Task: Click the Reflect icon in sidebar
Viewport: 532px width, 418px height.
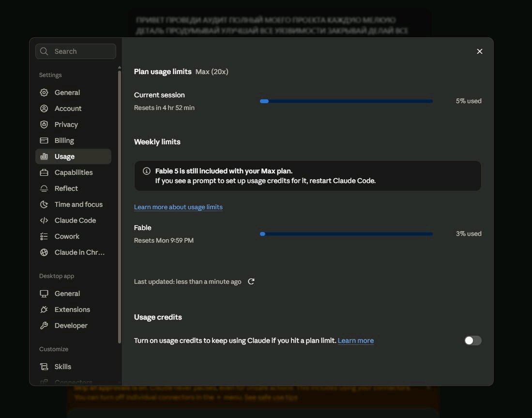Action: click(44, 188)
